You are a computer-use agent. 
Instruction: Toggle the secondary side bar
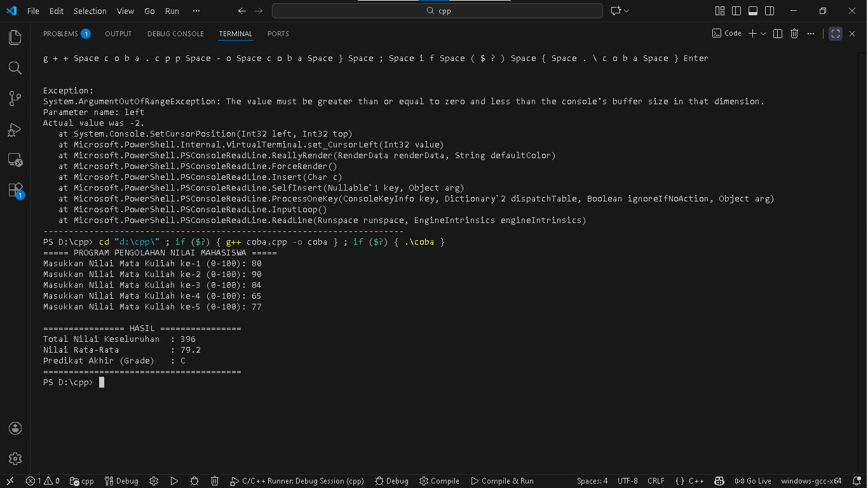click(770, 11)
